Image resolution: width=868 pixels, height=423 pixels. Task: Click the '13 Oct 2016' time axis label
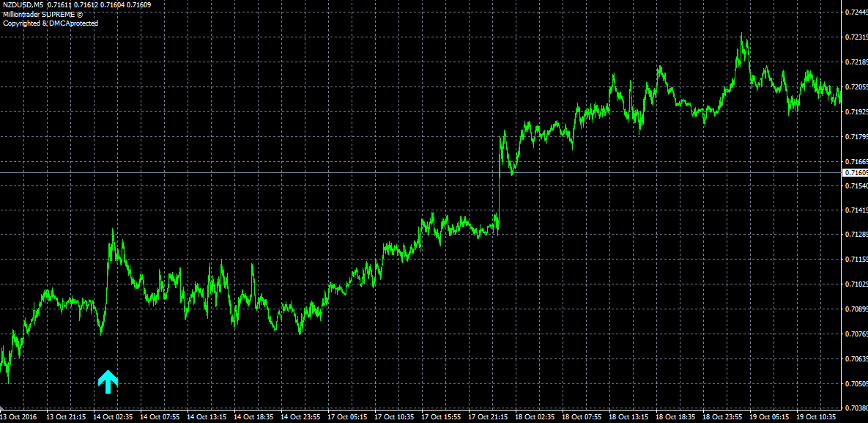click(18, 416)
